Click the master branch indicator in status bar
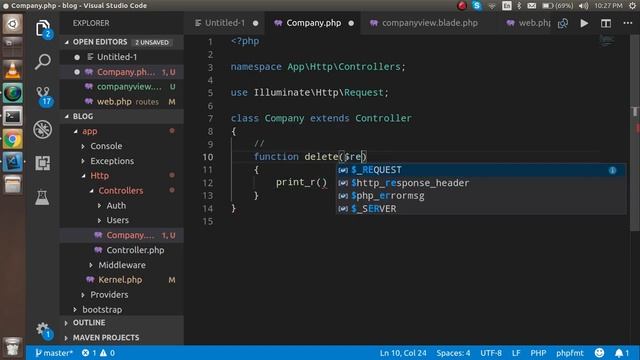The width and height of the screenshot is (640, 360). pos(53,353)
